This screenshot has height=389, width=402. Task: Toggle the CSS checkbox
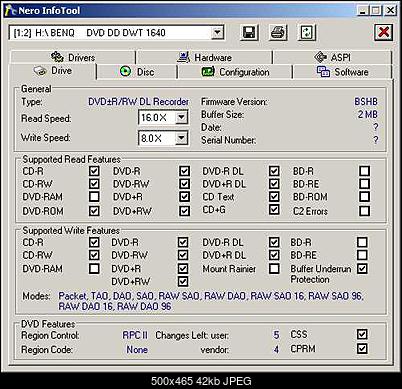click(x=362, y=334)
